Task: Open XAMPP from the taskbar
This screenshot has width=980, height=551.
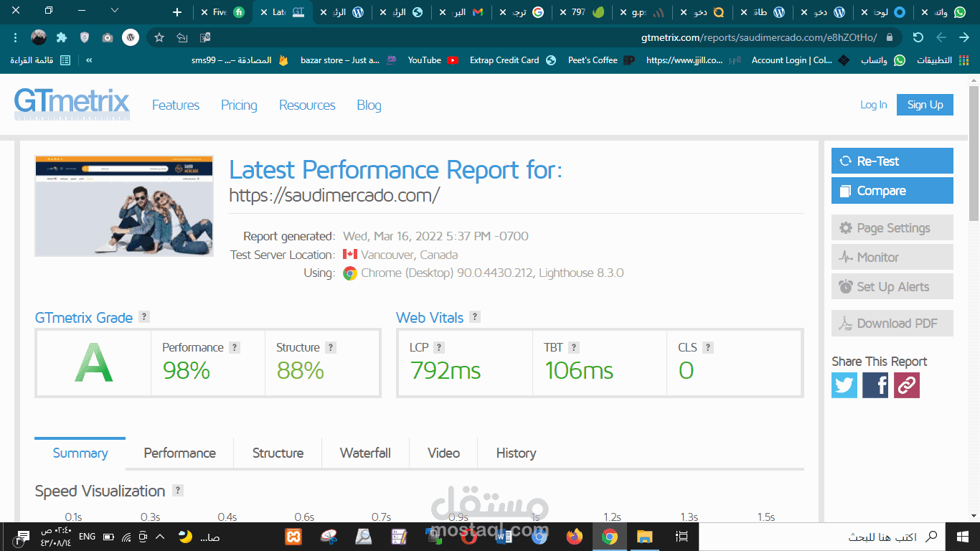Action: 293,537
